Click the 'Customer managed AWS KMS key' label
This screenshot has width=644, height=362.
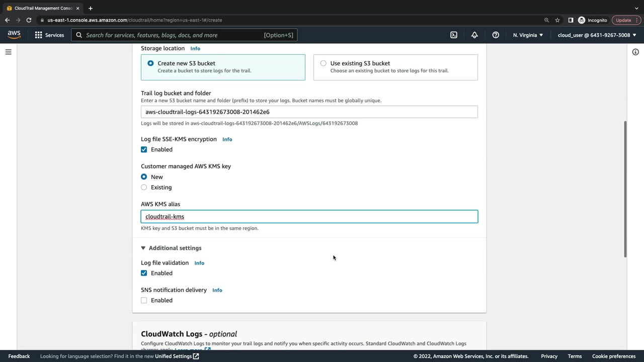click(186, 166)
